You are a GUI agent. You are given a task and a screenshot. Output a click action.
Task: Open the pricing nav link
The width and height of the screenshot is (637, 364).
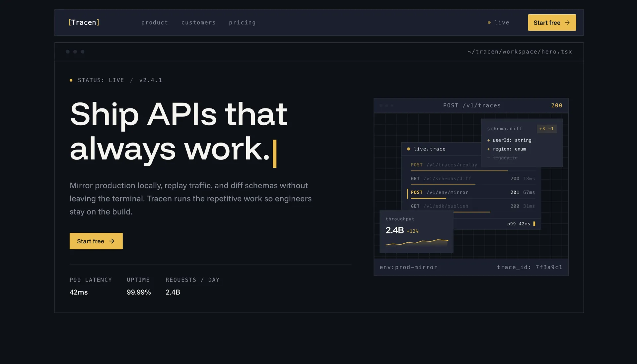[x=242, y=23]
